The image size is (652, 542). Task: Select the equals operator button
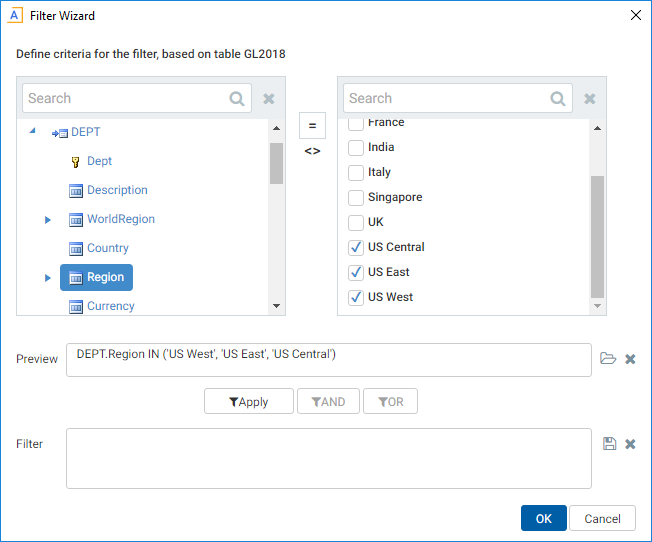[312, 125]
